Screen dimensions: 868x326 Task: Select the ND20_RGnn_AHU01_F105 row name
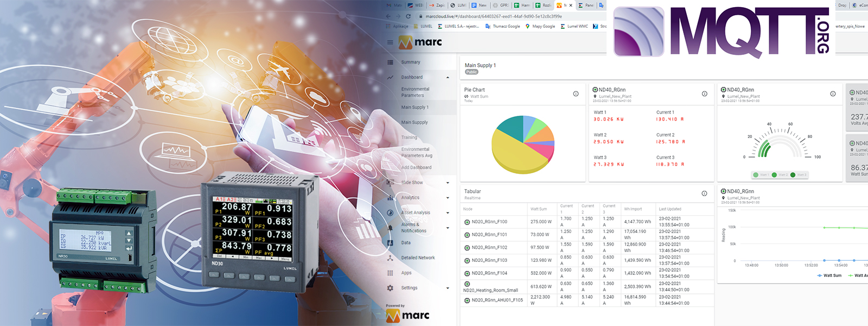[497, 300]
